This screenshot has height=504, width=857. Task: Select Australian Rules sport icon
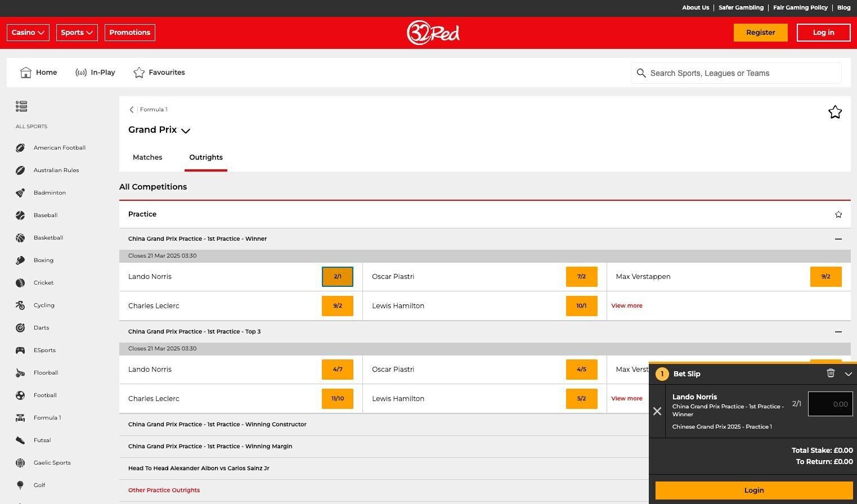20,170
